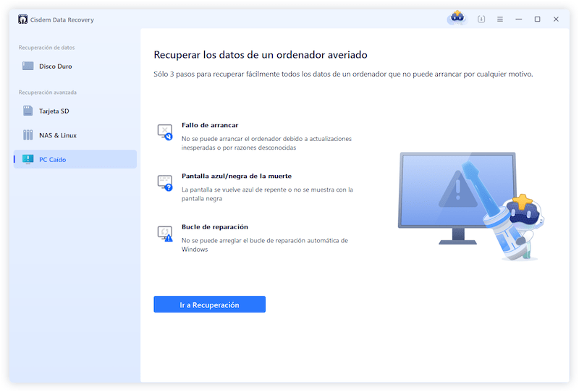Viewport: 579px width, 392px height.
Task: Minimize the Cisdem window
Action: pyautogui.click(x=518, y=20)
